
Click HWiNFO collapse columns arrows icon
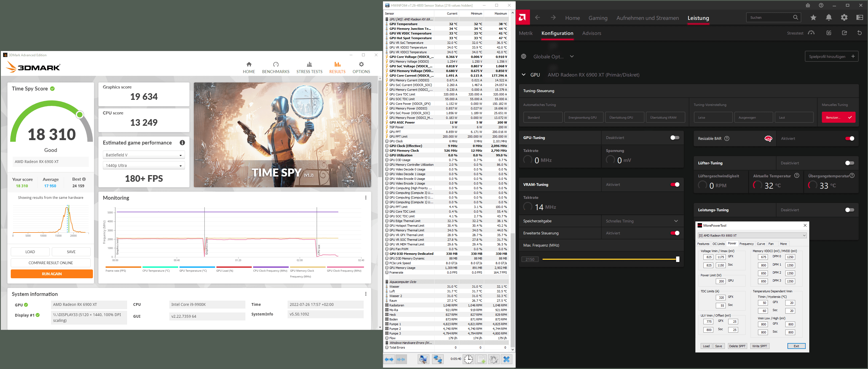pyautogui.click(x=401, y=359)
